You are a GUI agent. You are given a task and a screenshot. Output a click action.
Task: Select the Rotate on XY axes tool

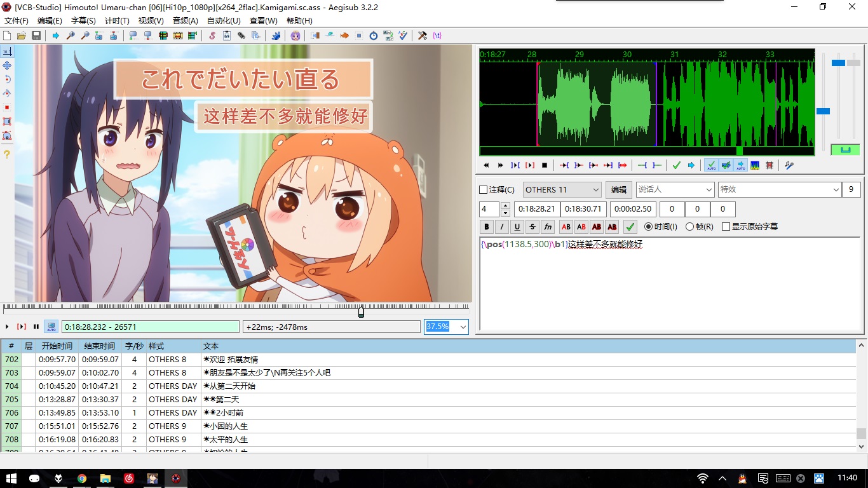pyautogui.click(x=7, y=93)
